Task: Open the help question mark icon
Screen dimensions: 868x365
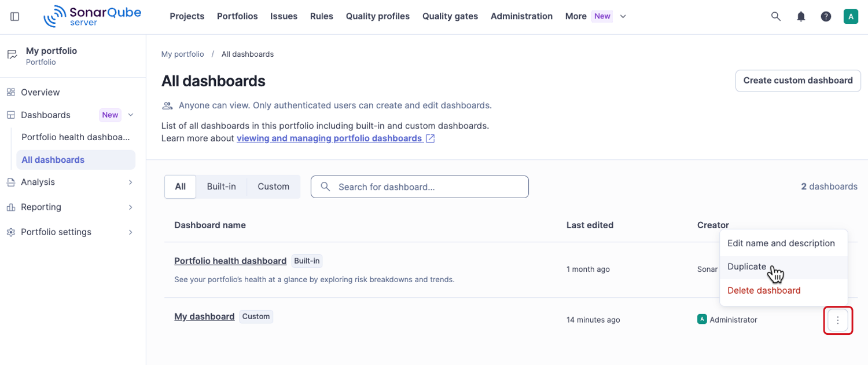Action: (826, 16)
